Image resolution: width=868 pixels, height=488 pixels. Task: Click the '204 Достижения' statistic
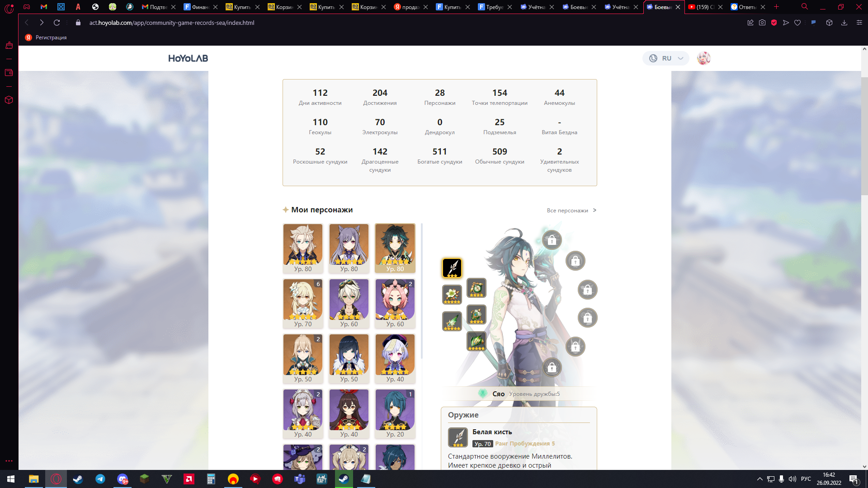coord(380,97)
